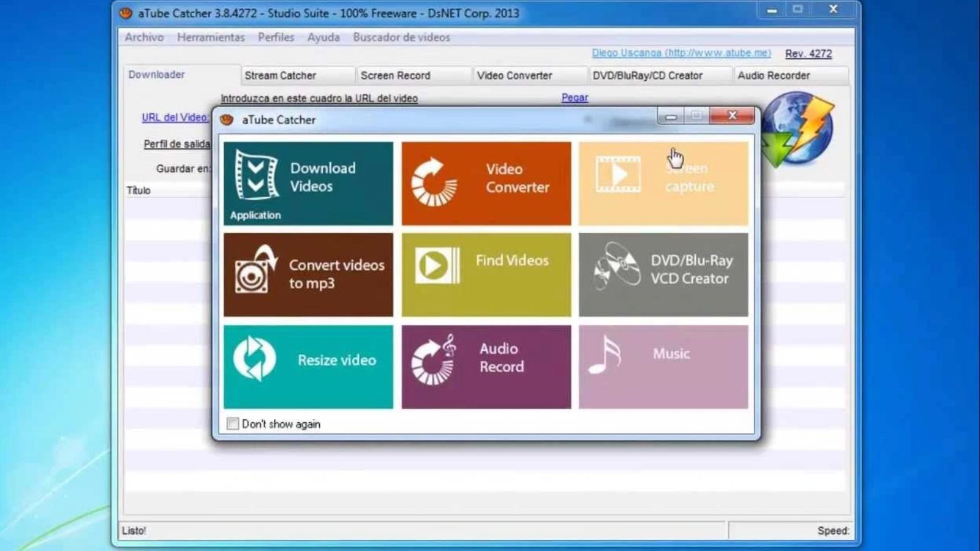Close the main aTube Catcher window
980x551 pixels.
tap(833, 9)
